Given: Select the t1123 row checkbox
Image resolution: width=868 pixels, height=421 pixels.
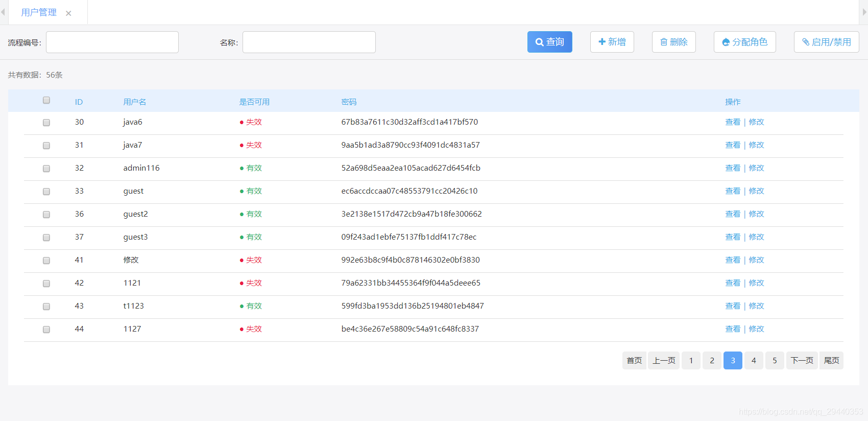Looking at the screenshot, I should 46,307.
